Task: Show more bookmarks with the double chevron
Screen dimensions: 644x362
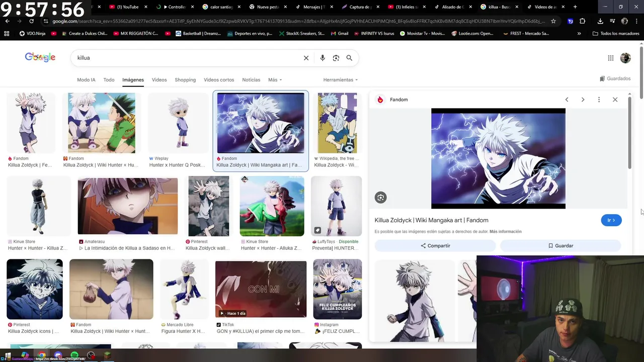Action: click(579, 33)
